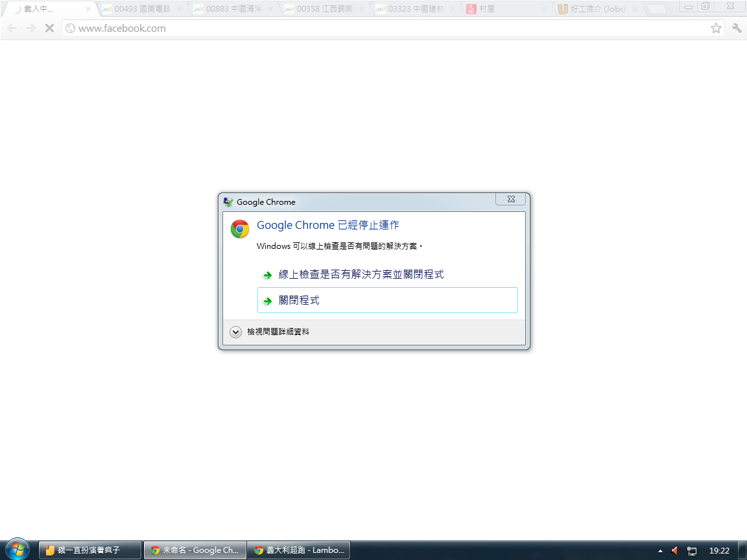
Task: Click crash dialog title bar icon
Action: coord(228,202)
